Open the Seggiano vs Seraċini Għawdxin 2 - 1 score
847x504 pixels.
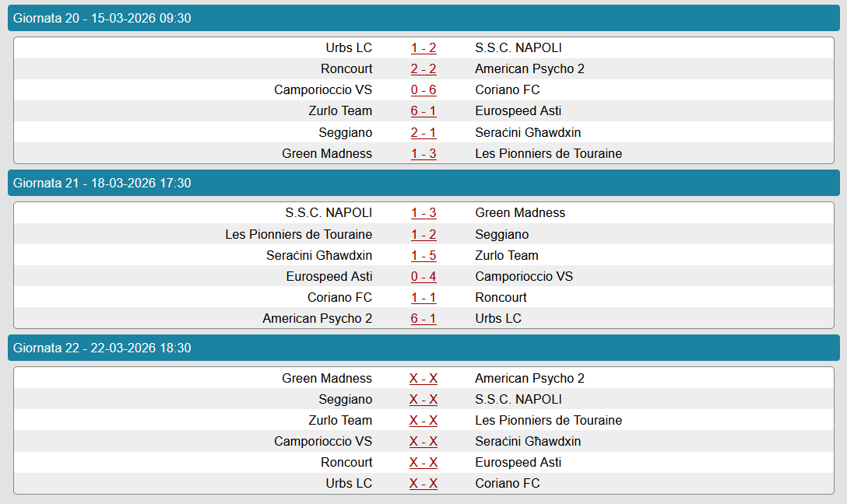point(423,133)
